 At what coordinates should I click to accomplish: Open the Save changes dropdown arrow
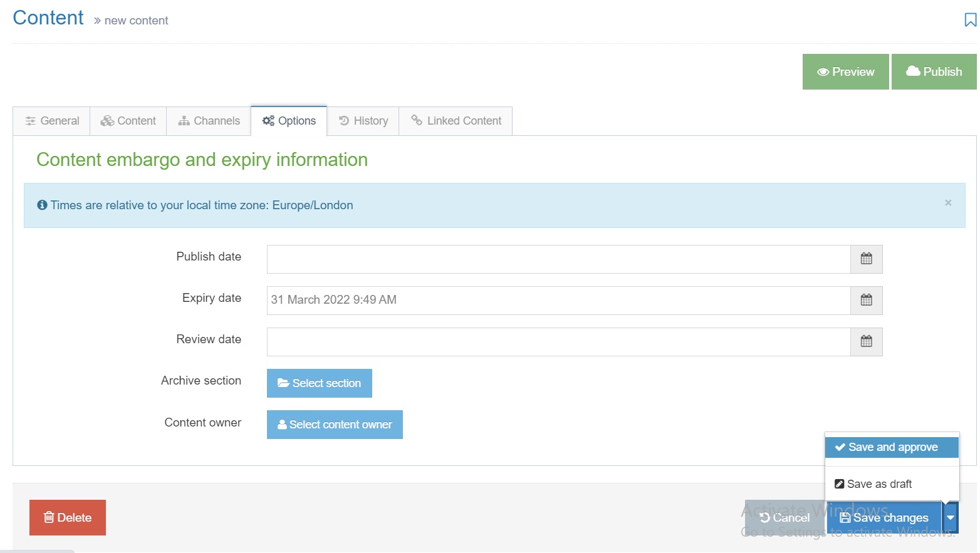click(x=951, y=517)
